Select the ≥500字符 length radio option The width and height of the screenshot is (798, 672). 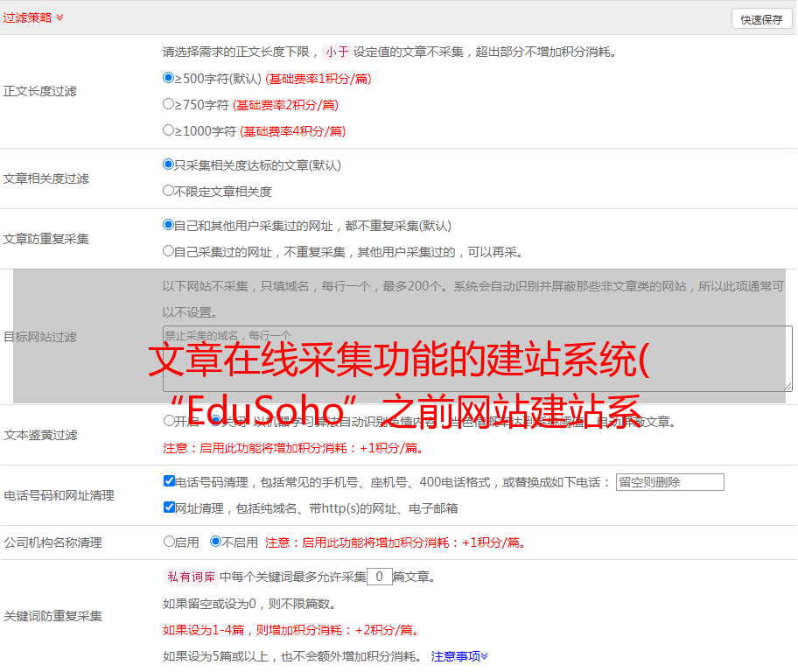pyautogui.click(x=169, y=78)
